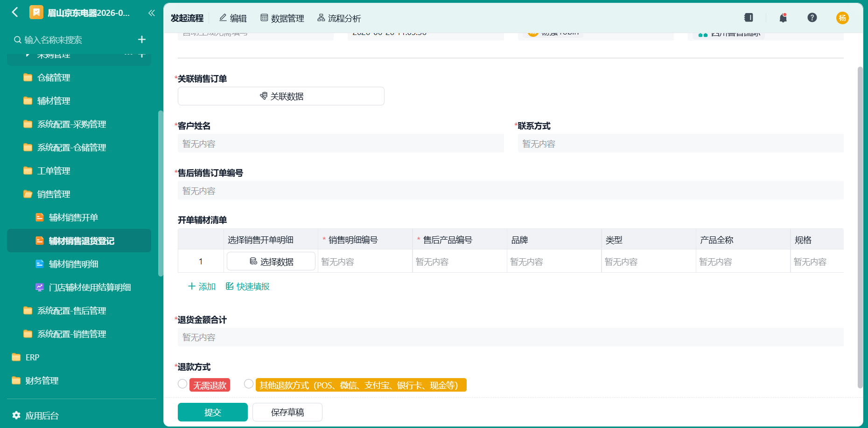Click 选择数据 in row 1
This screenshot has height=428, width=868.
pyautogui.click(x=271, y=261)
